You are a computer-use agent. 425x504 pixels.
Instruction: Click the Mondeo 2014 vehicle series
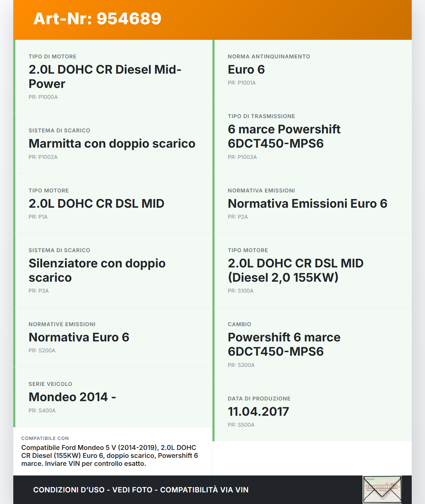(72, 397)
